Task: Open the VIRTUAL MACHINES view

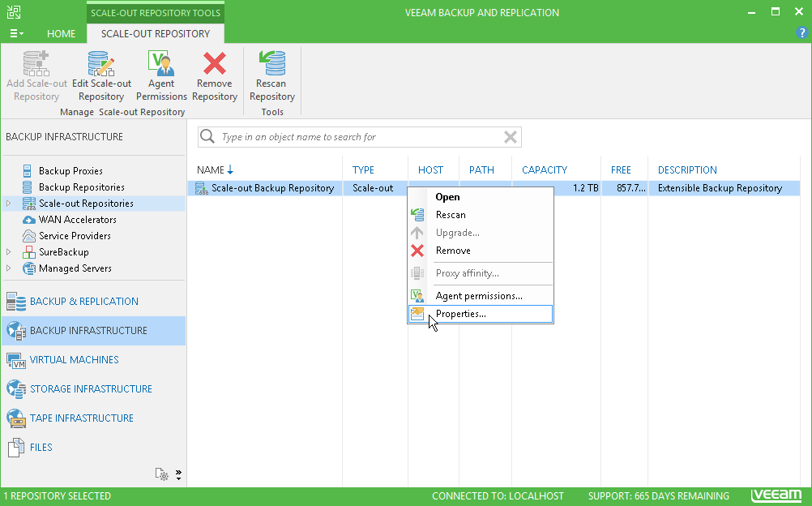Action: pyautogui.click(x=93, y=360)
